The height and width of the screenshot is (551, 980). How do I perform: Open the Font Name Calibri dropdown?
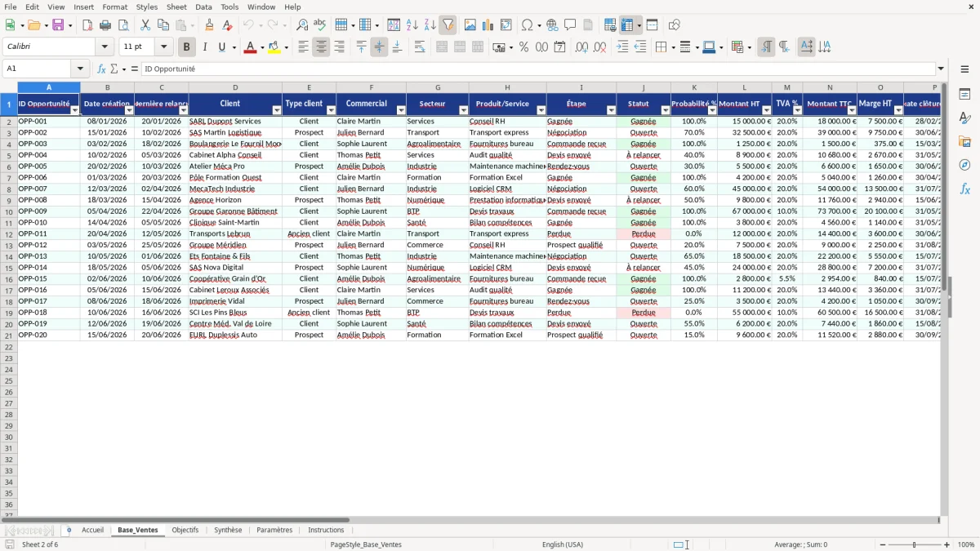click(x=105, y=47)
